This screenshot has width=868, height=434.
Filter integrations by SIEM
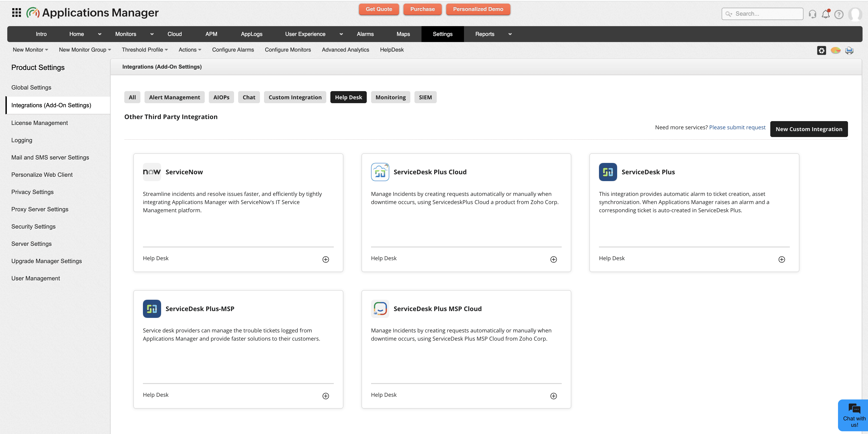425,97
